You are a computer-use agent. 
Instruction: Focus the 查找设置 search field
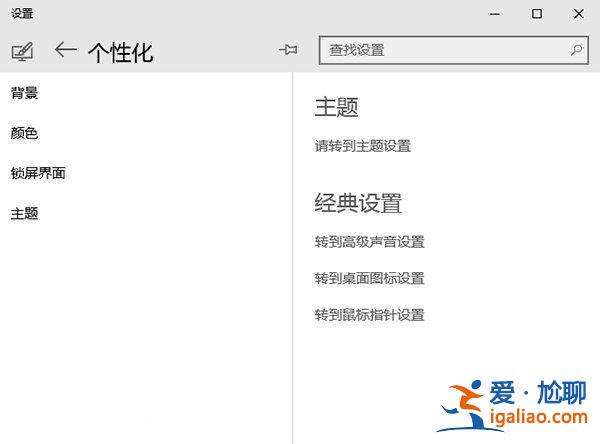pyautogui.click(x=453, y=50)
